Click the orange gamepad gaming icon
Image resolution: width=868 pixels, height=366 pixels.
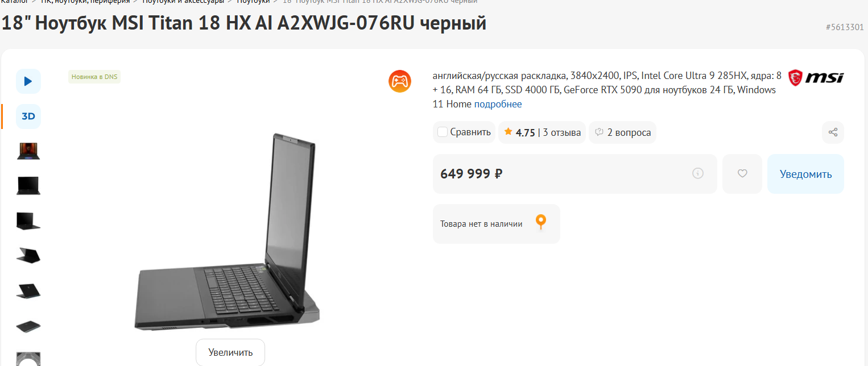pos(400,81)
